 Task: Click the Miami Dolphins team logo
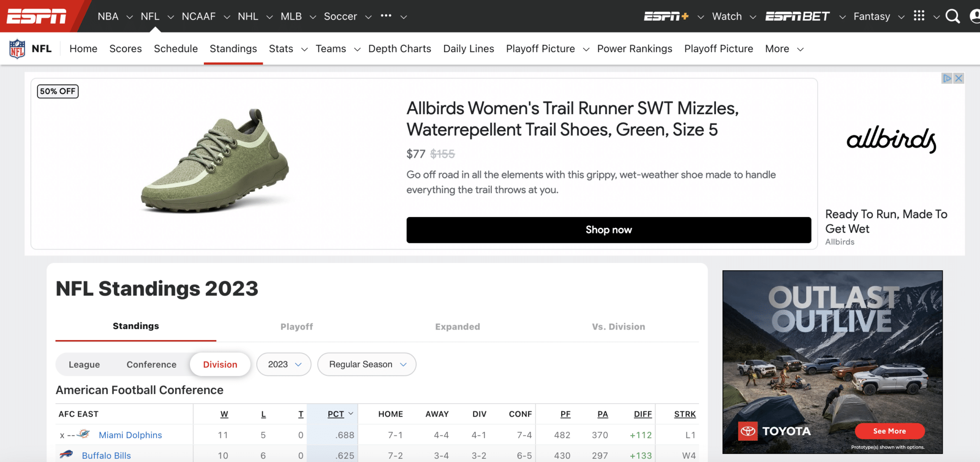[x=84, y=434]
